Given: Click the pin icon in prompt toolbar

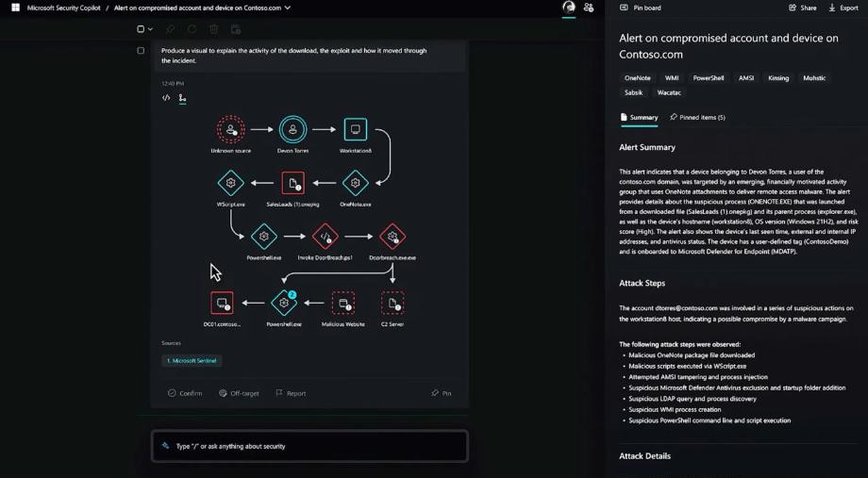Looking at the screenshot, I should (171, 29).
